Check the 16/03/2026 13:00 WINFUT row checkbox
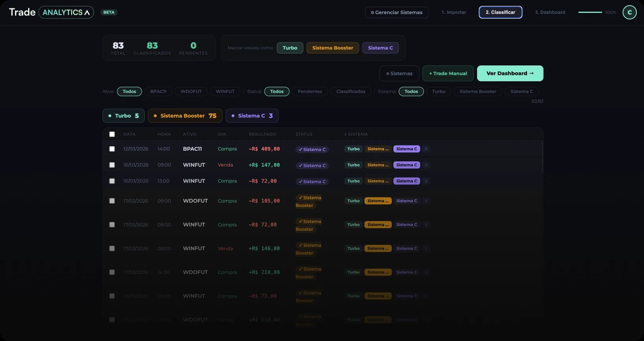This screenshot has width=644, height=341. [x=112, y=181]
